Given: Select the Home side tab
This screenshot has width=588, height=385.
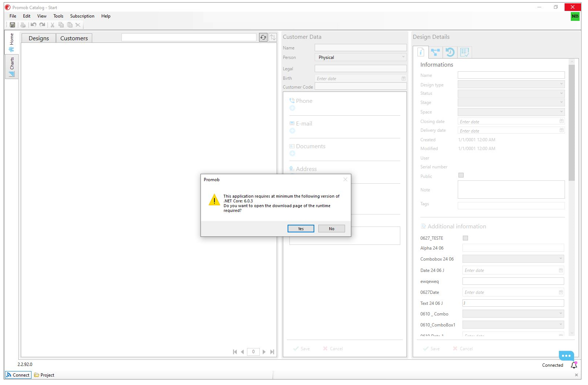Looking at the screenshot, I should coord(12,43).
